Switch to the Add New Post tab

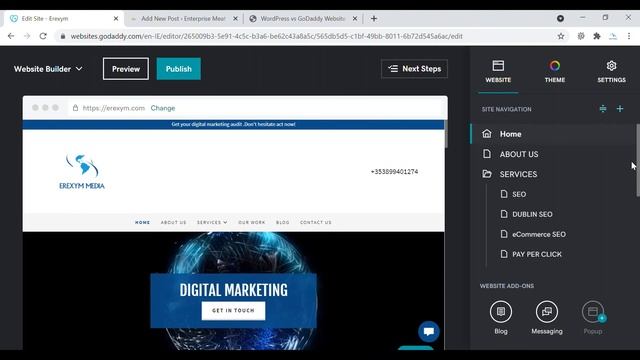[183, 18]
